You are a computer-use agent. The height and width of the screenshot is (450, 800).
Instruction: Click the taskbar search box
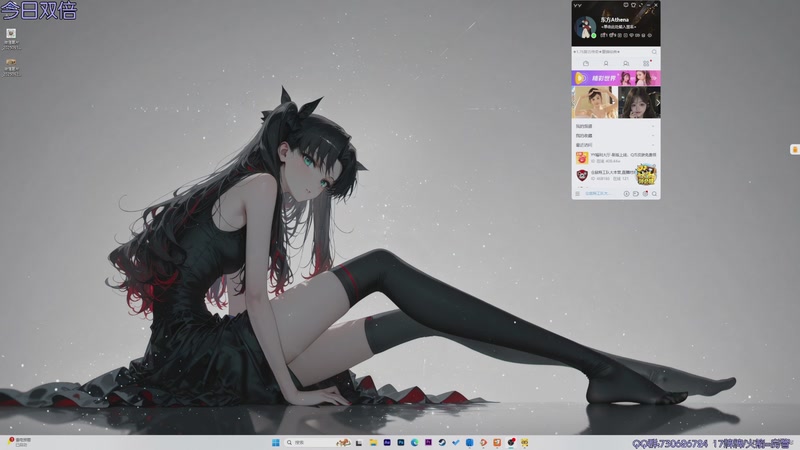pos(317,442)
